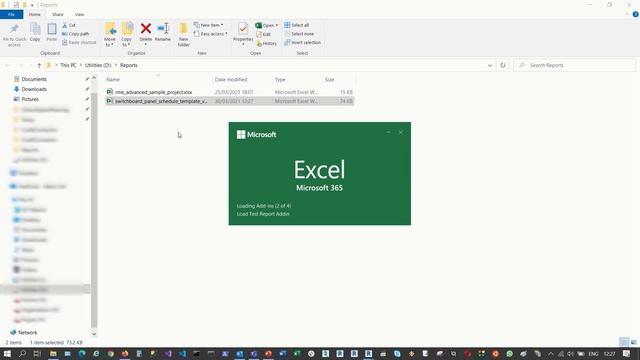Create a New folder from the ribbon
Screen dimensions: 640x360
(184, 34)
